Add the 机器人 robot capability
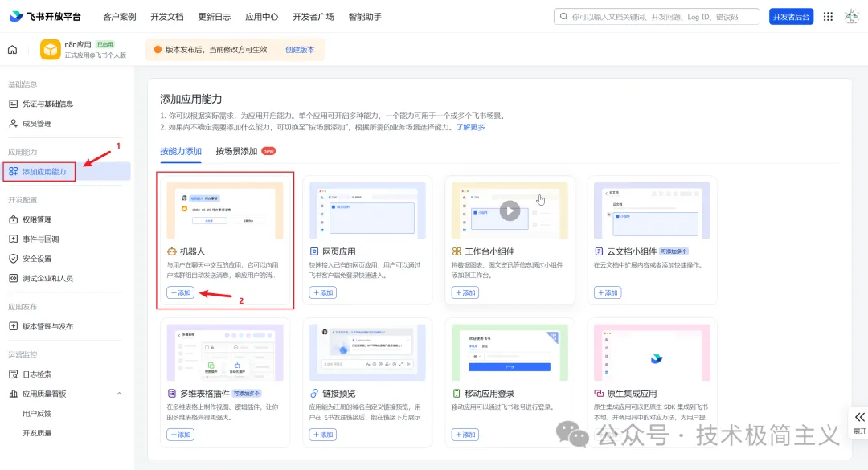Image resolution: width=868 pixels, height=470 pixels. [x=180, y=292]
